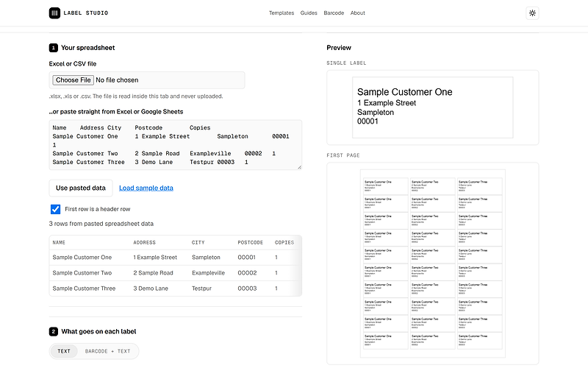Select the Sample Customer Three table cell
Viewport: 588px width, 368px height.
84,289
